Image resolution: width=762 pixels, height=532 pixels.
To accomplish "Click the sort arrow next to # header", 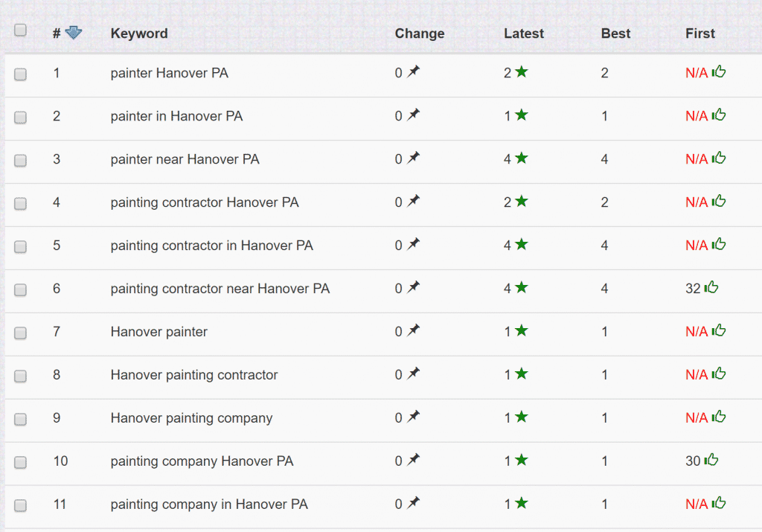I will tap(74, 33).
